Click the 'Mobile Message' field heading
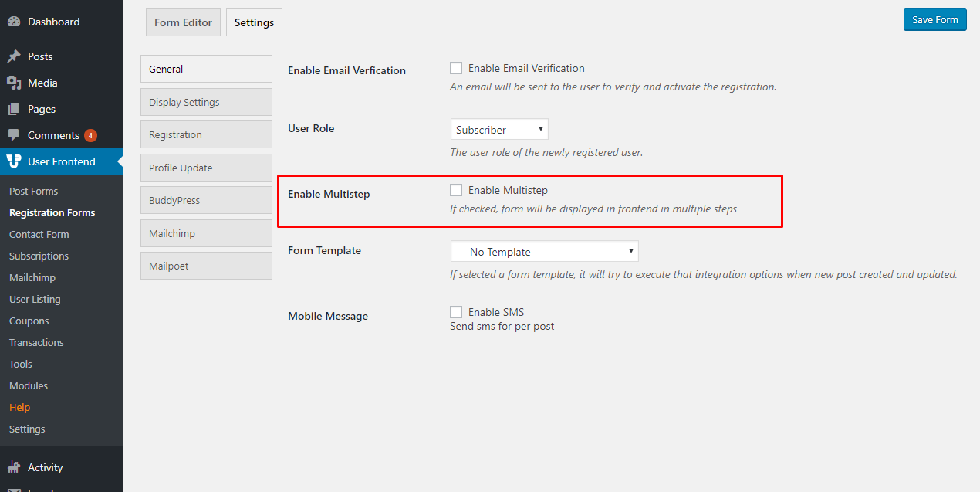The width and height of the screenshot is (980, 492). pyautogui.click(x=328, y=316)
